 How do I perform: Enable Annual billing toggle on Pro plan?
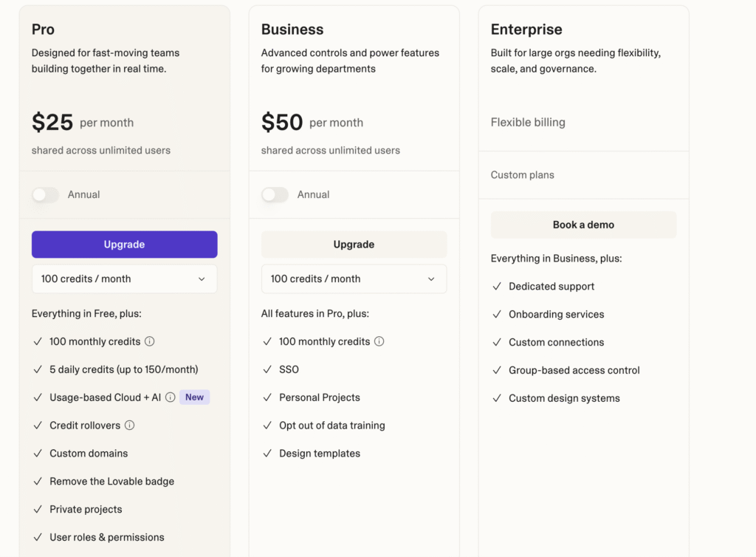[45, 195]
